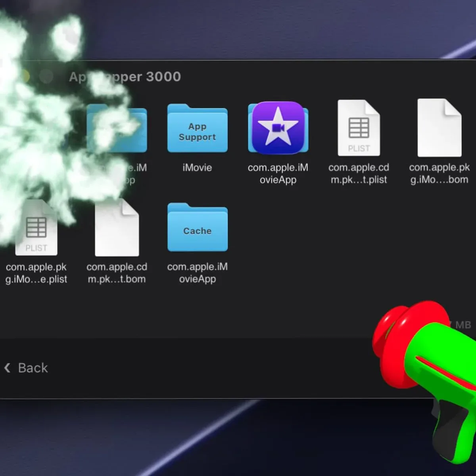This screenshot has height=476, width=476.
Task: Open the Cache folder icon
Action: click(x=197, y=227)
